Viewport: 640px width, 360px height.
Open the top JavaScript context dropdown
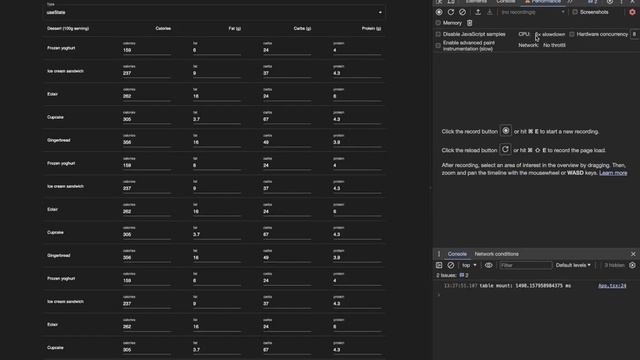click(469, 265)
